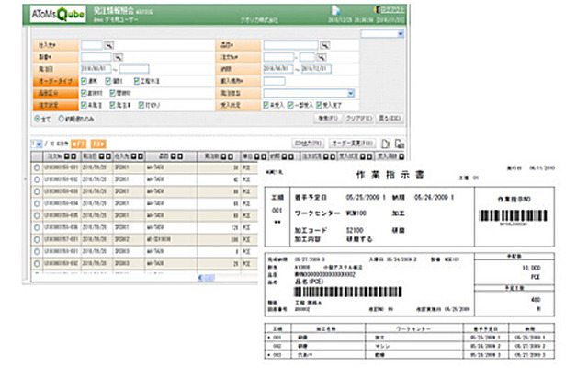Viewport: 588px width, 368px height.
Task: Click the CSV出力 export button
Action: (308, 144)
